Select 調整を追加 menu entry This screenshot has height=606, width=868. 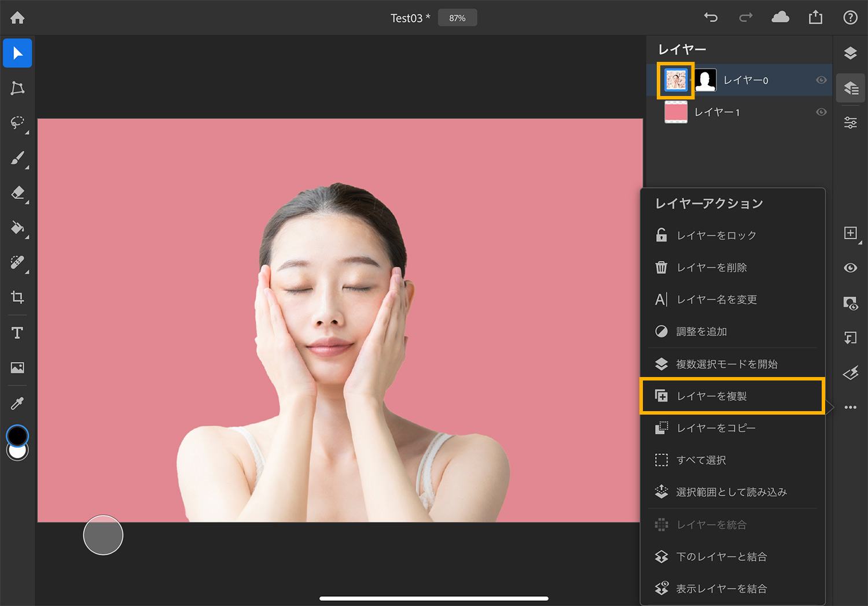click(733, 331)
